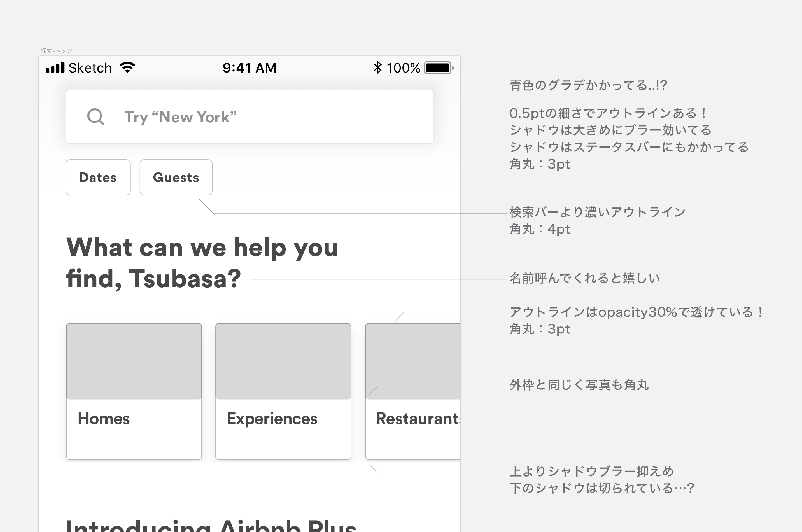802x532 pixels.
Task: Select the Introducing Airbnb Plus heading
Action: (x=211, y=525)
